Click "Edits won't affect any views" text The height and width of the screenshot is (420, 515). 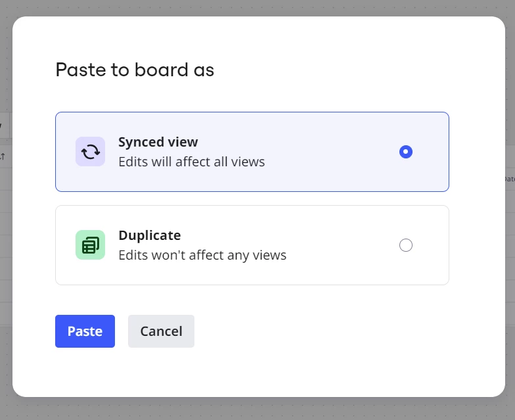click(202, 255)
